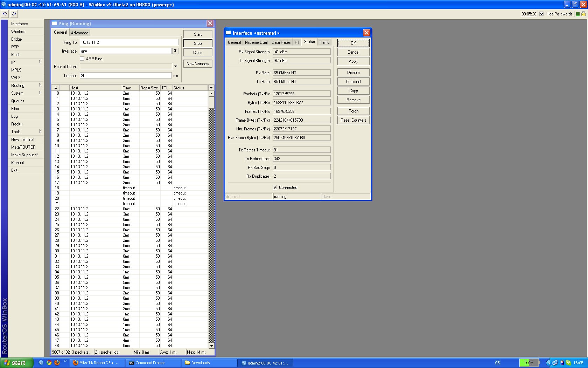Open the Radius menu item
This screenshot has height=368, width=588.
coord(26,124)
